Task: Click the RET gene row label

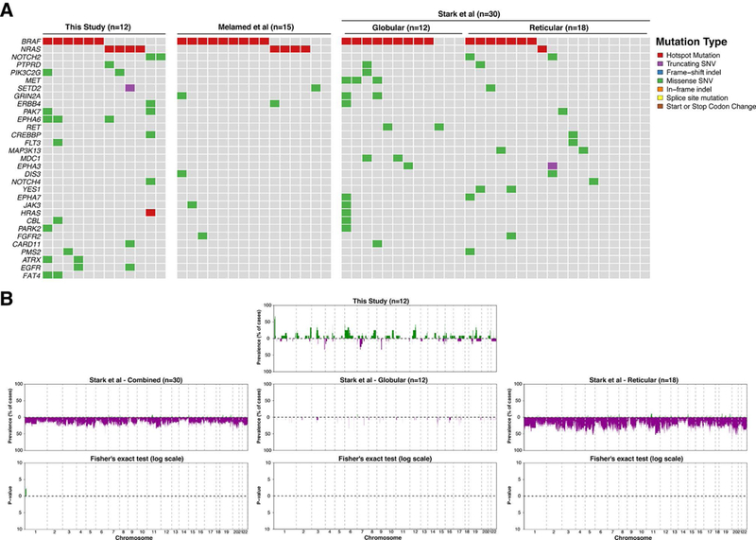Action: pyautogui.click(x=34, y=128)
